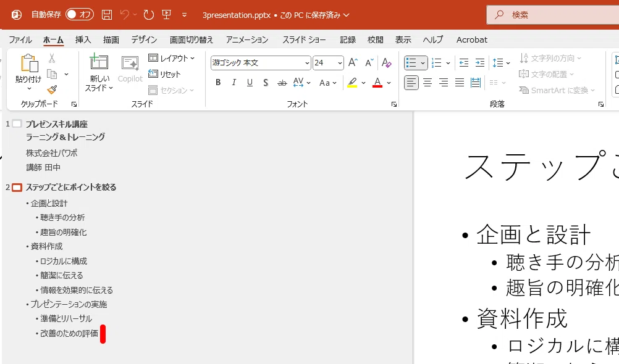Screen dimensions: 619x364
Task: Open the font name combo box
Action: point(261,63)
